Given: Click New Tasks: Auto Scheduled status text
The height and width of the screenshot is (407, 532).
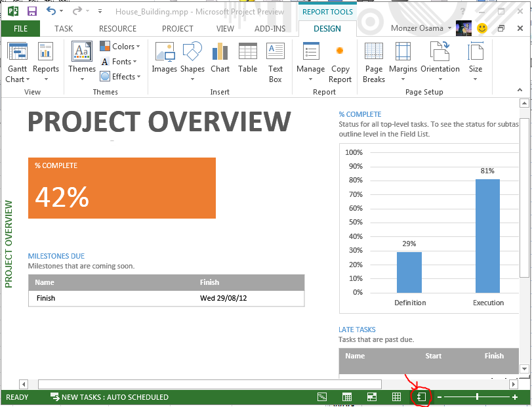Looking at the screenshot, I should click(x=114, y=397).
